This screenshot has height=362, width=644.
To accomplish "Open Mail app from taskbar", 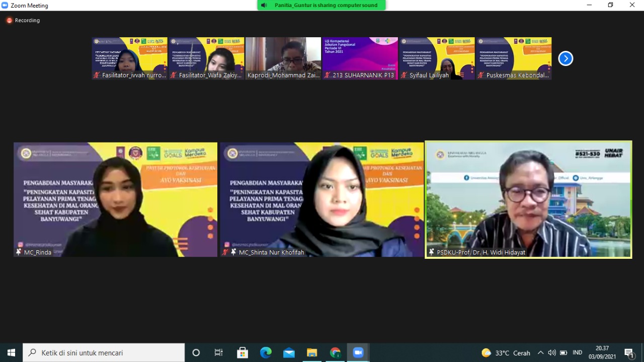I will click(289, 352).
